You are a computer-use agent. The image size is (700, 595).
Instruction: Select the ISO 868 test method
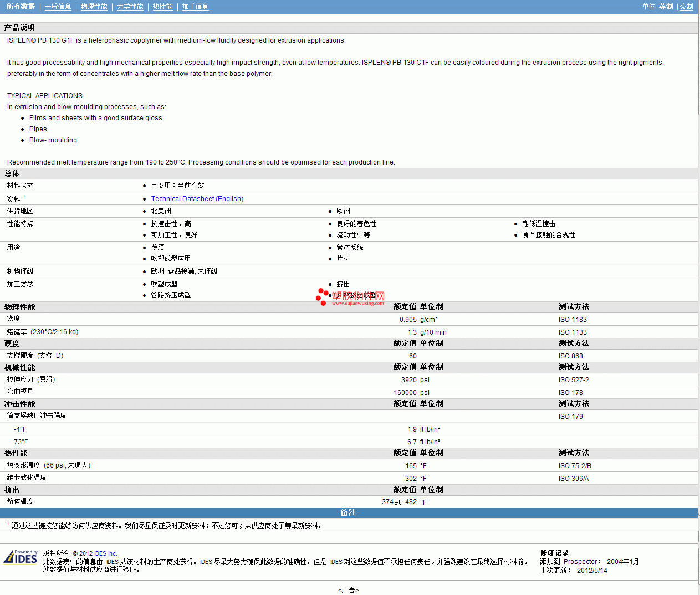[x=571, y=356]
